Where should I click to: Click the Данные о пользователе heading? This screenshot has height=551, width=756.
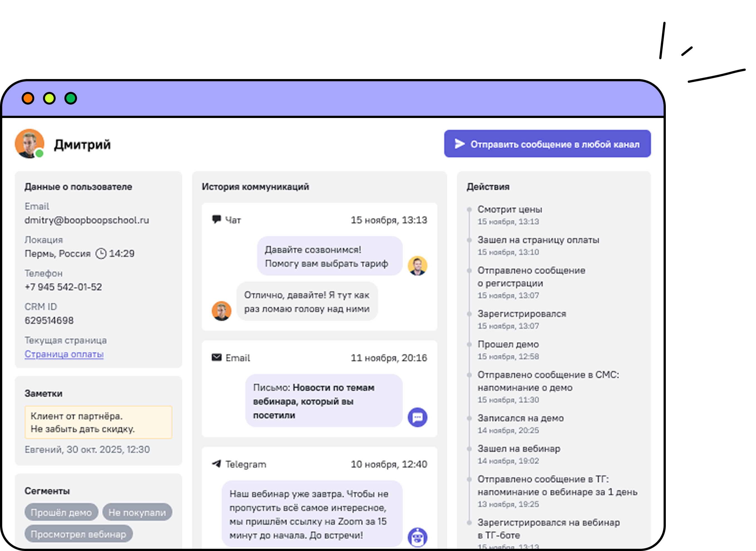click(x=78, y=186)
